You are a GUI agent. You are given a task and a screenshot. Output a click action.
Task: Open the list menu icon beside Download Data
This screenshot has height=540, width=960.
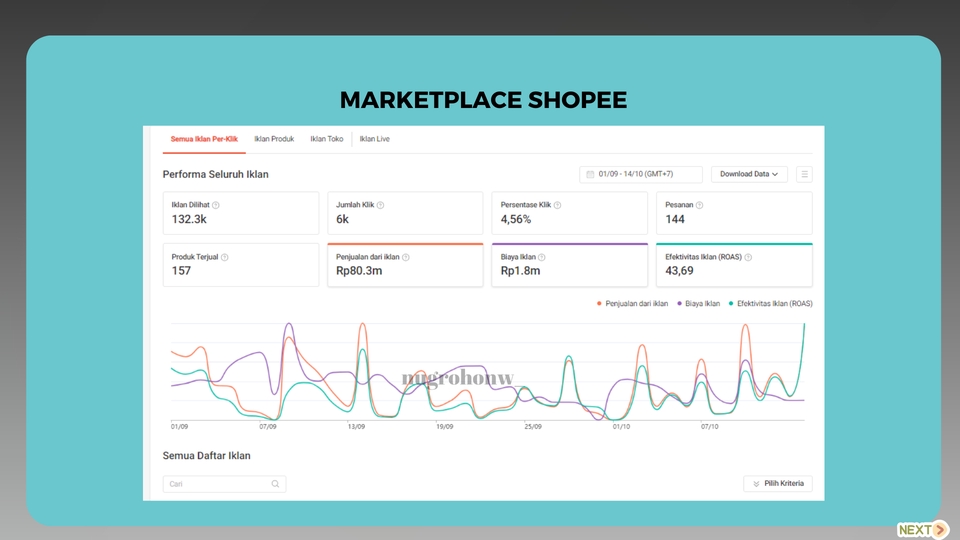[x=804, y=174]
